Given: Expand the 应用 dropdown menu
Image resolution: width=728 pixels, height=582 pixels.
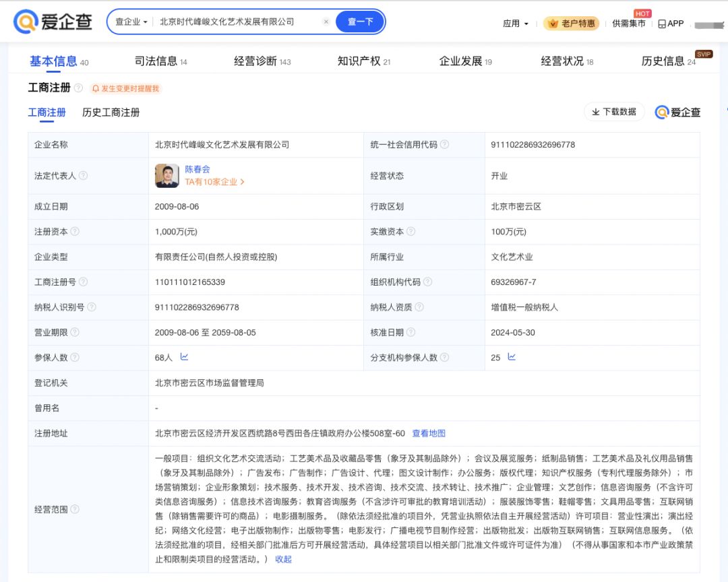Looking at the screenshot, I should [x=516, y=23].
